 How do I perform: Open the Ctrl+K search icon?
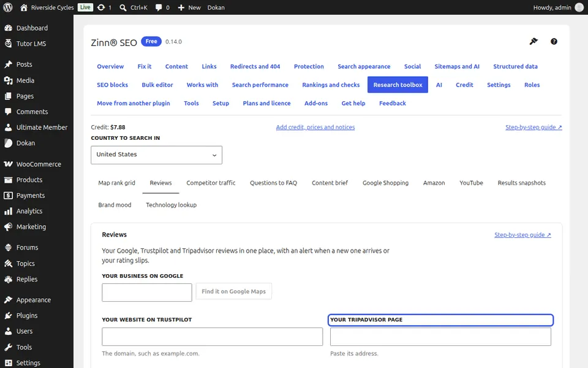coord(123,7)
